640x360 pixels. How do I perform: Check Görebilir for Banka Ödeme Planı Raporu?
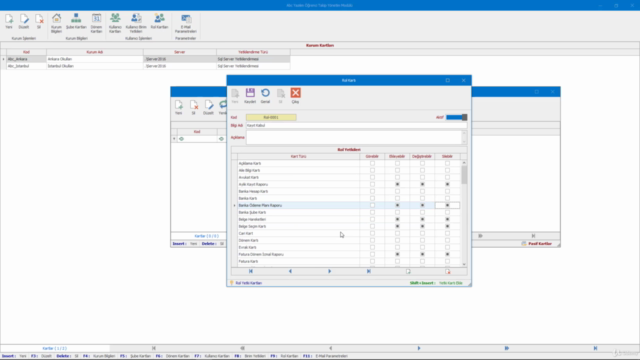(372, 205)
